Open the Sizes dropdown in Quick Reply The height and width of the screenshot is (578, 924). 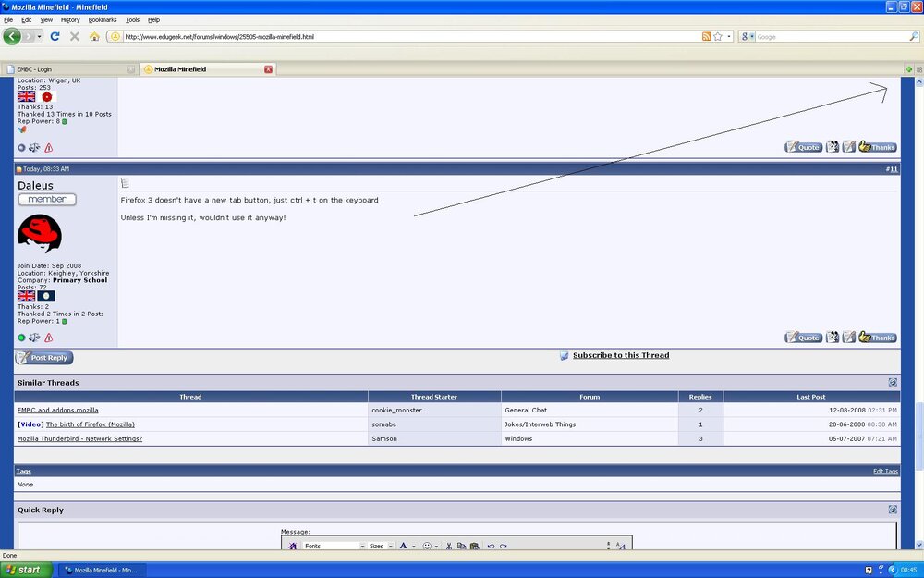[x=381, y=547]
